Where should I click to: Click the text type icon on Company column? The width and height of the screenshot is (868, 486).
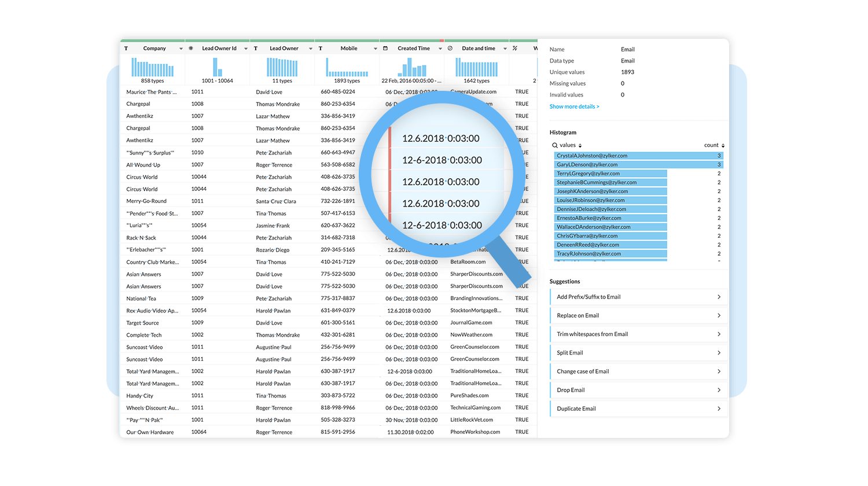[x=126, y=48]
